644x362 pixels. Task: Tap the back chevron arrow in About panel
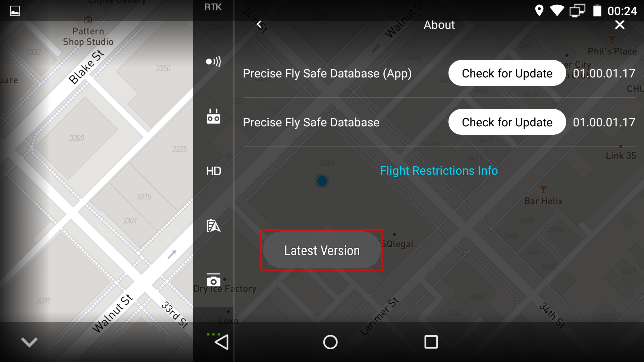[x=260, y=24]
